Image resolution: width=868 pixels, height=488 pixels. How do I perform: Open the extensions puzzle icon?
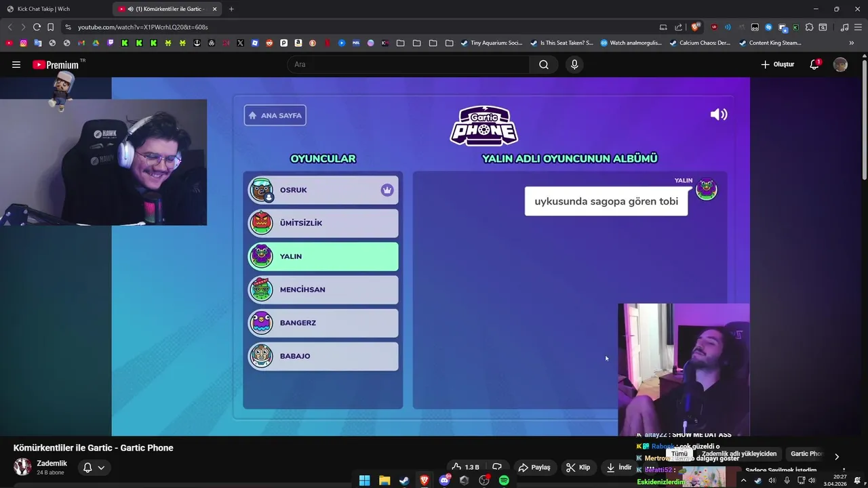coord(809,27)
